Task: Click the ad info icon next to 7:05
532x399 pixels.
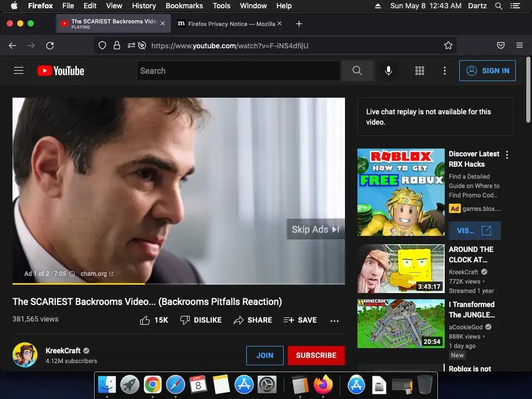Action: 72,274
